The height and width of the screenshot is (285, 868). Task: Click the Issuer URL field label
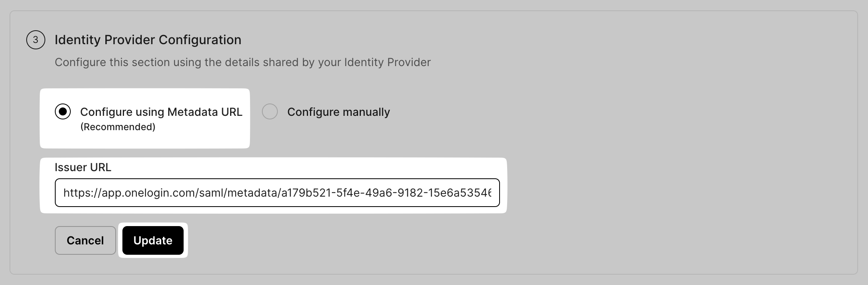coord(83,167)
